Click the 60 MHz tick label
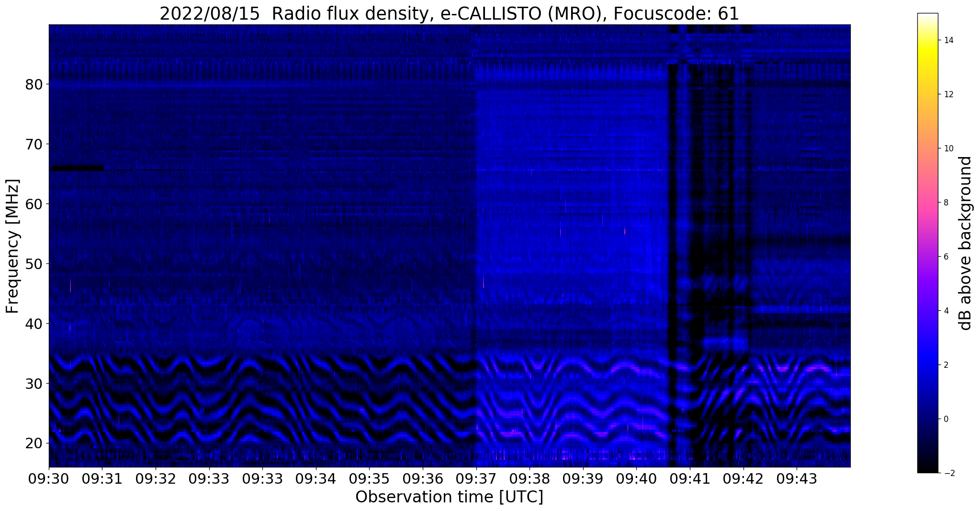980x511 pixels. [x=34, y=204]
